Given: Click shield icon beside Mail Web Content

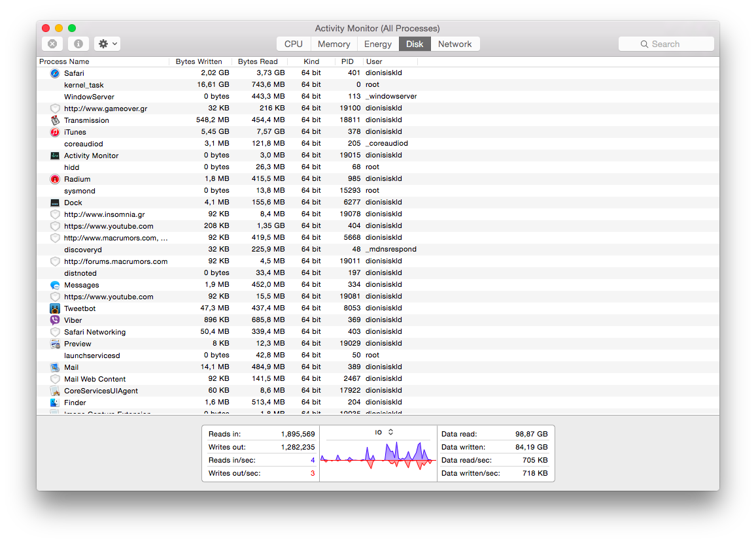Looking at the screenshot, I should pos(55,379).
